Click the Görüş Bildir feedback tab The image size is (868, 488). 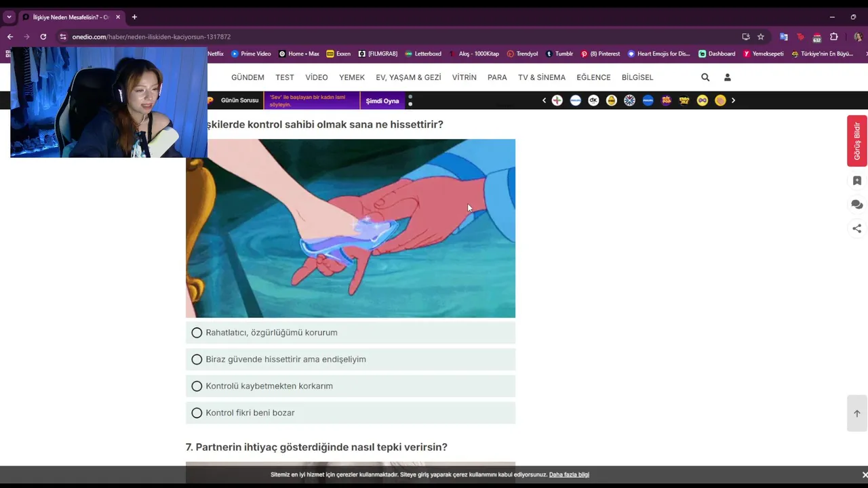pos(857,141)
